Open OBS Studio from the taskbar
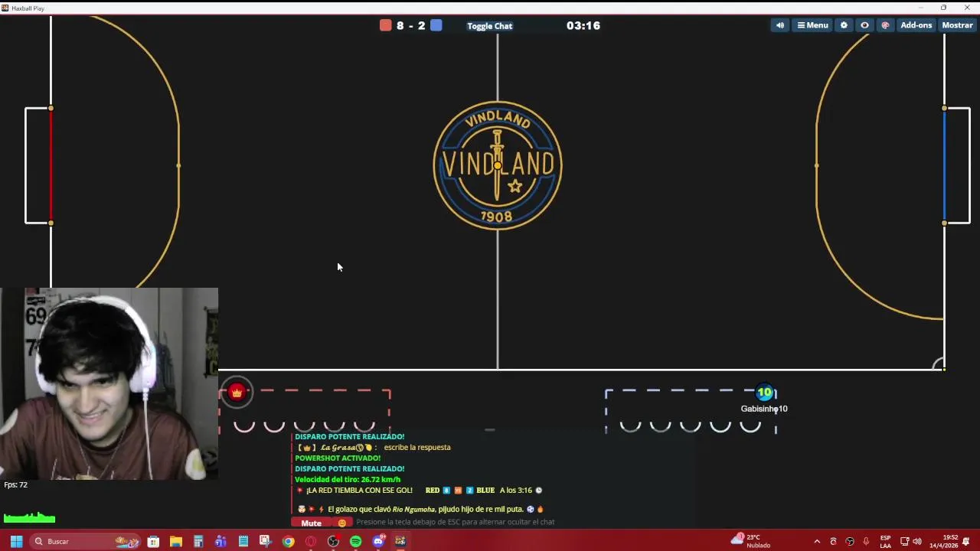 point(333,541)
